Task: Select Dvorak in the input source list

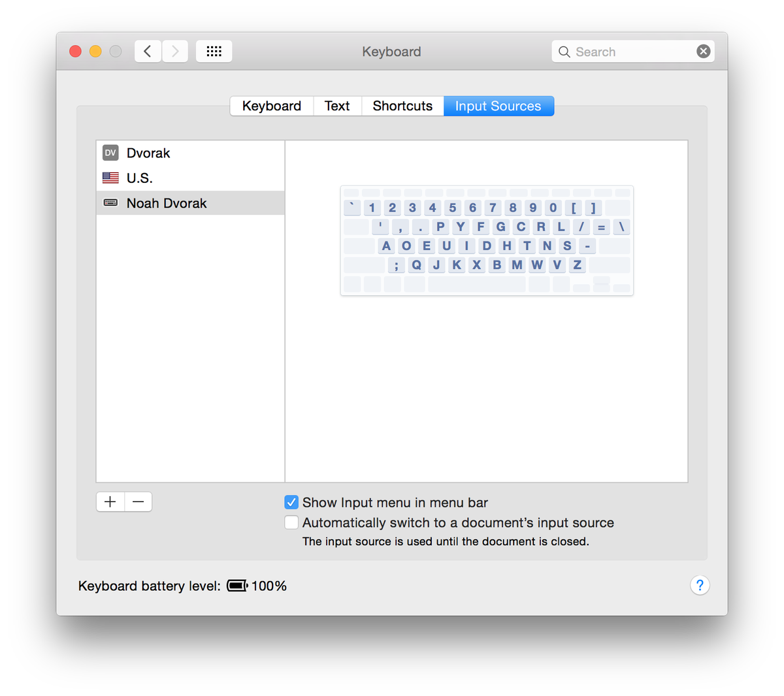Action: click(190, 153)
